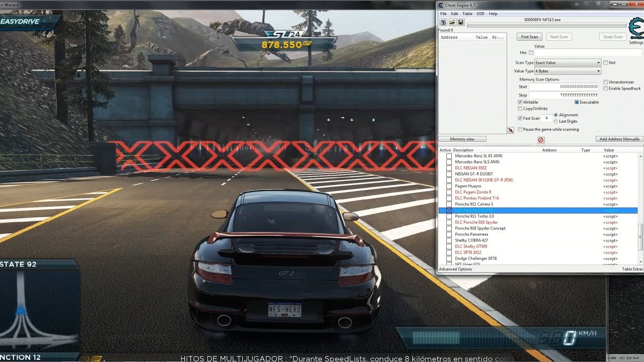Click the Start address field

(x=563, y=87)
